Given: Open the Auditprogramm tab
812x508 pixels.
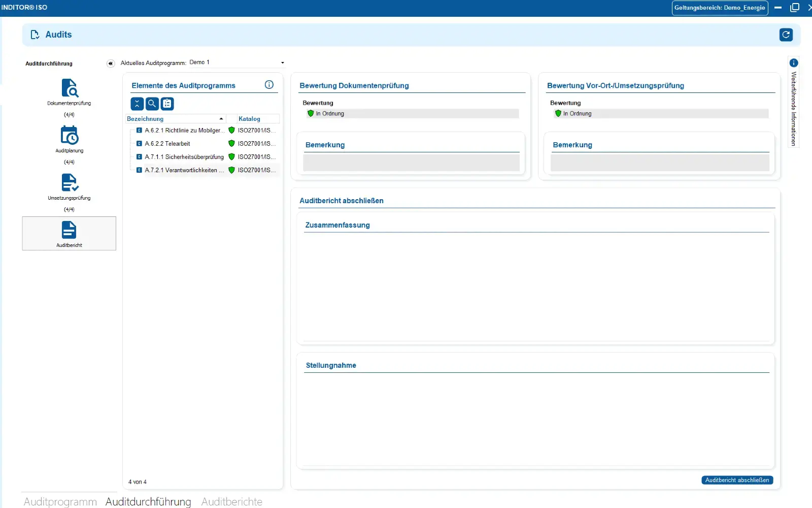Looking at the screenshot, I should tap(59, 502).
